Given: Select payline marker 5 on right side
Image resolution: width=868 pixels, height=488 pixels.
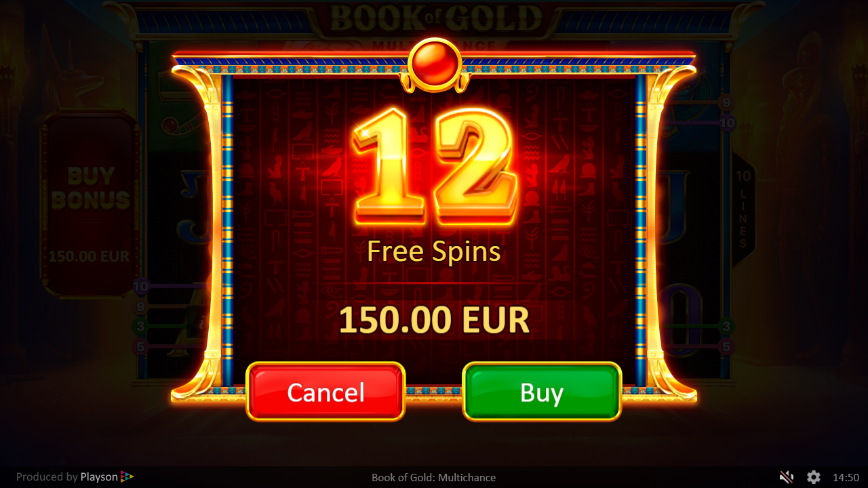Looking at the screenshot, I should click(727, 347).
